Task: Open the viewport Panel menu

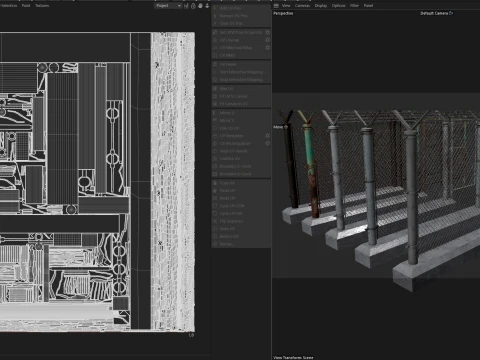Action: 368,6
